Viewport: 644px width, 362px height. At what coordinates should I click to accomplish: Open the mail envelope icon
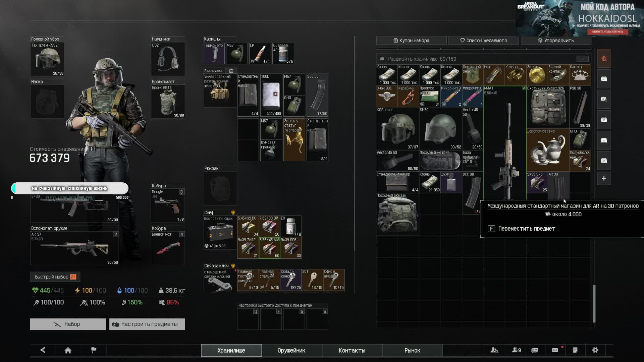point(555,350)
